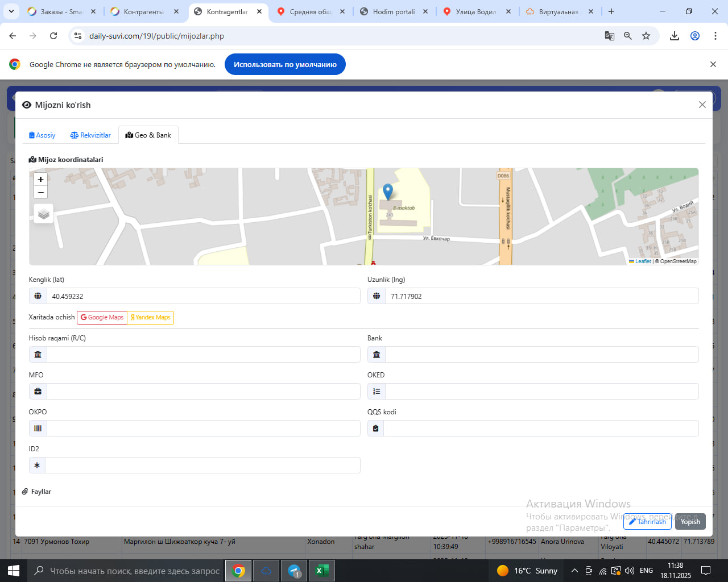This screenshot has height=582, width=728.
Task: Open Google Translate icon in address bar
Action: [x=609, y=36]
